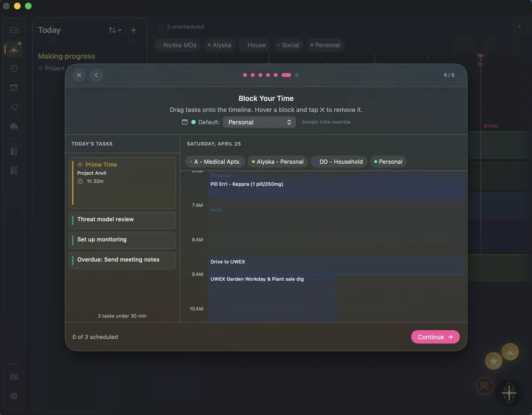This screenshot has height=415, width=532.
Task: Open the sort order dropdown next to Today
Action: click(x=114, y=30)
